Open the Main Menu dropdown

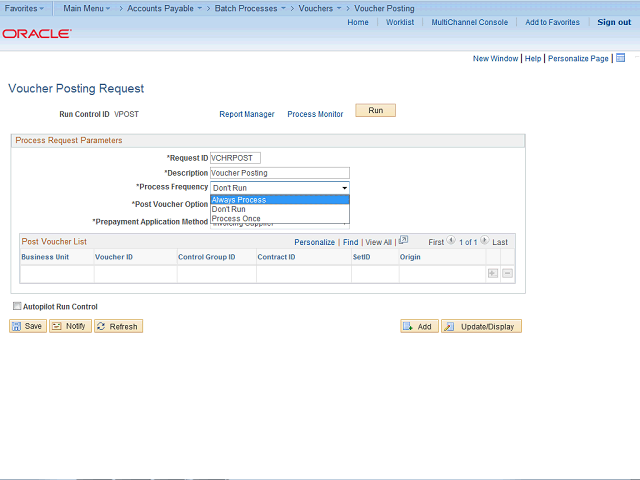87,8
